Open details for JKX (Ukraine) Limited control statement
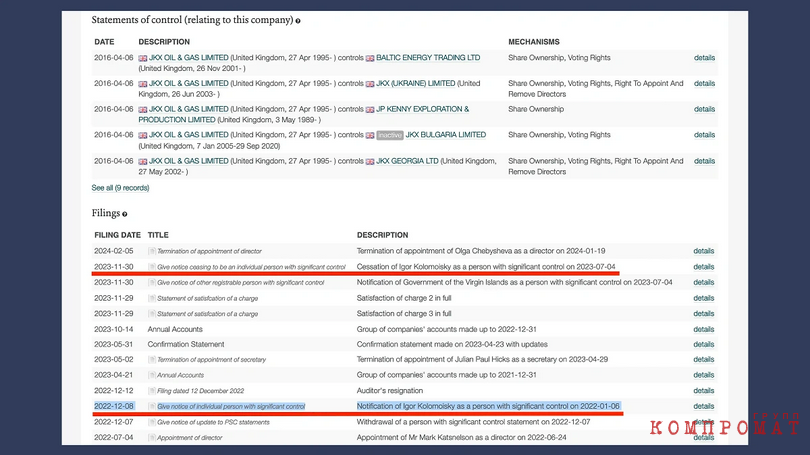The height and width of the screenshot is (455, 810). click(x=704, y=84)
